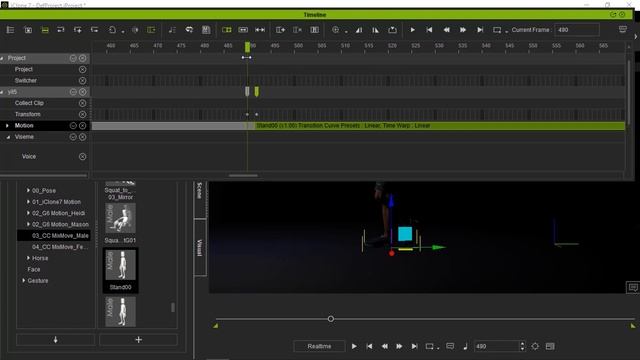
Task: Jump to end frame in Timeline toolbar
Action: tap(480, 30)
